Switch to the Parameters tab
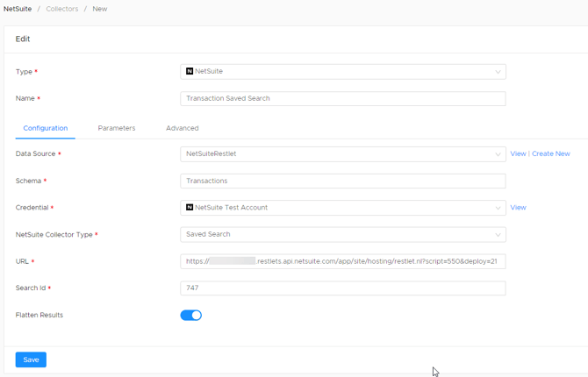Viewport: 588px width, 377px height. (117, 128)
